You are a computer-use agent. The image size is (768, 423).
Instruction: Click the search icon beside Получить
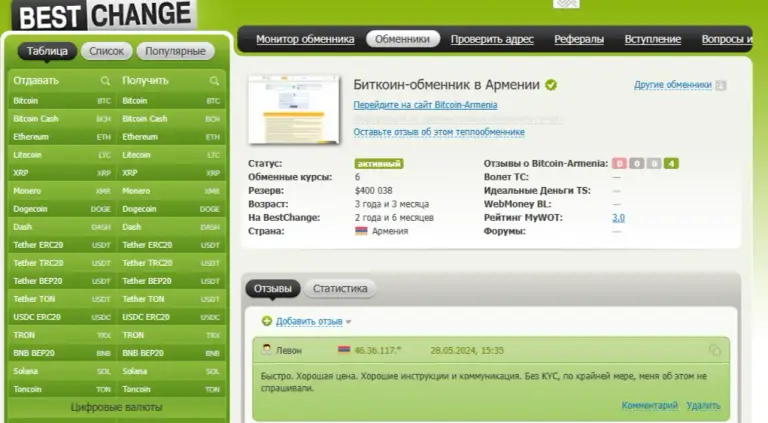point(214,81)
